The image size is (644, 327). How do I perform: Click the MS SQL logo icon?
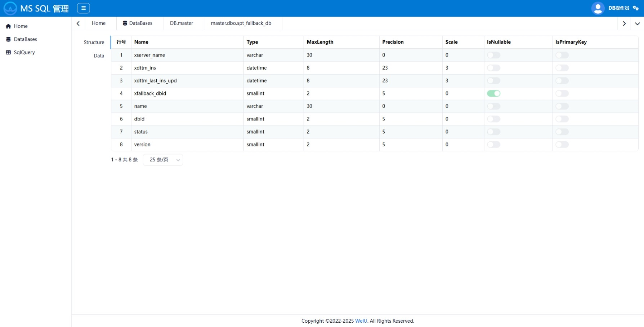coord(10,8)
